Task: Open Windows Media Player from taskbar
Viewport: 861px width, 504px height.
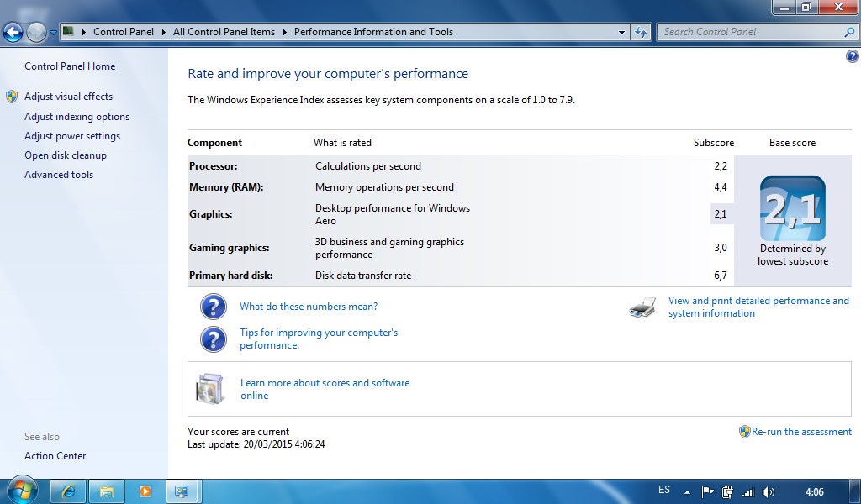Action: pyautogui.click(x=145, y=491)
